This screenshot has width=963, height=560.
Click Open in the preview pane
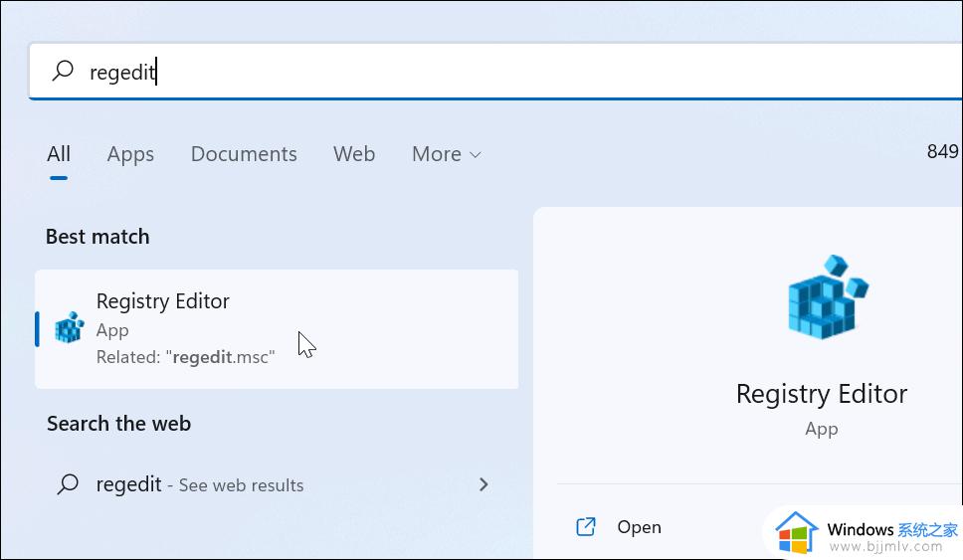639,527
